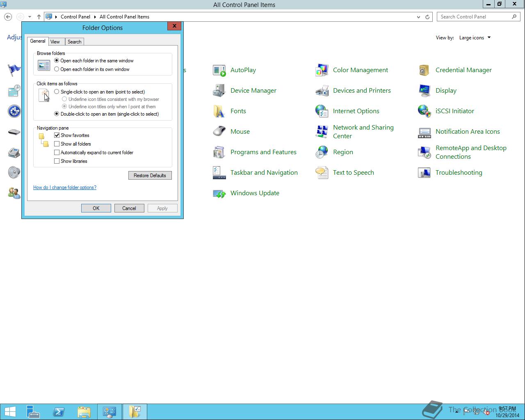Open Network and Sharing Center icon
Screen dimensions: 525x420
(x=322, y=132)
